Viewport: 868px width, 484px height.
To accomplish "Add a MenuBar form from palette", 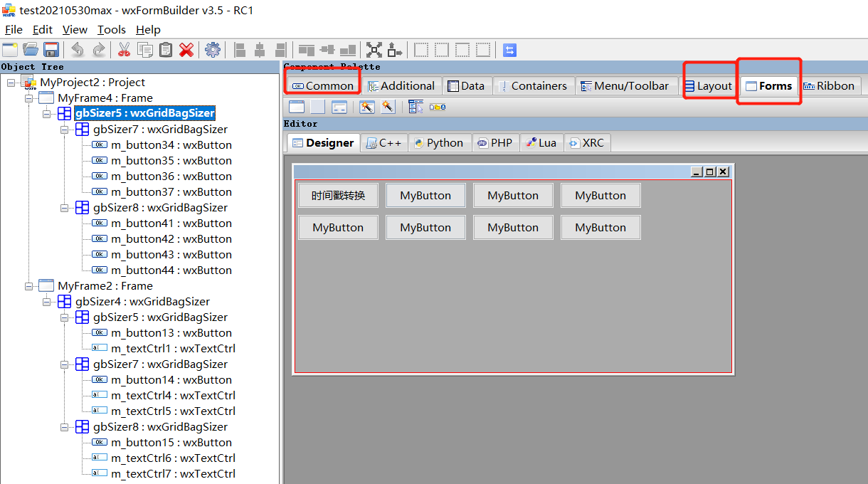I will tap(416, 107).
